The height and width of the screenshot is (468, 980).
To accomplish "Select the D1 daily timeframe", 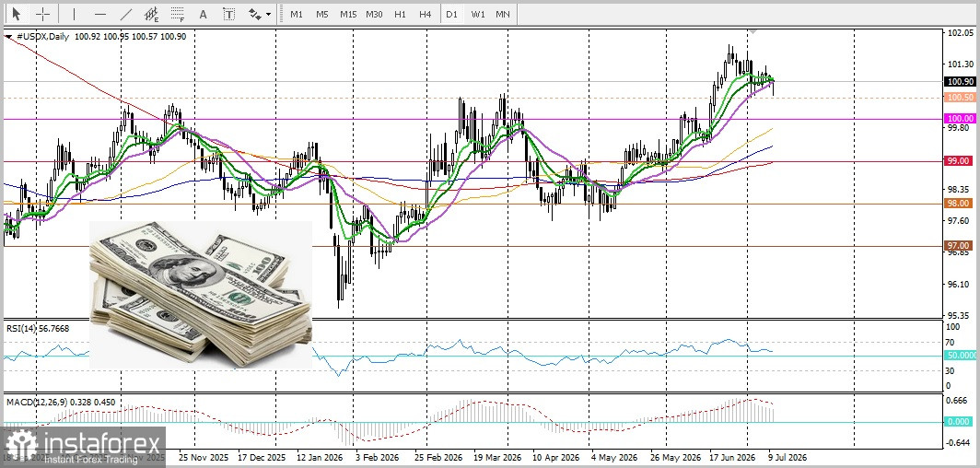I will pos(451,14).
